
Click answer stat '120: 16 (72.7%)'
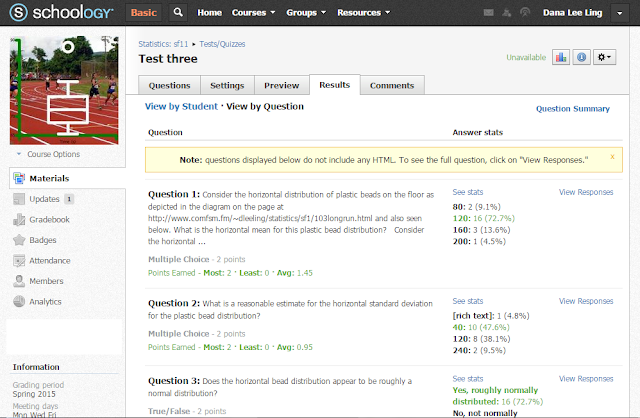484,218
